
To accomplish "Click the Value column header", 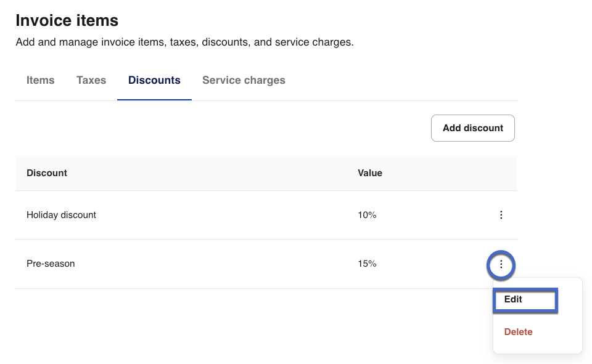I will (370, 173).
